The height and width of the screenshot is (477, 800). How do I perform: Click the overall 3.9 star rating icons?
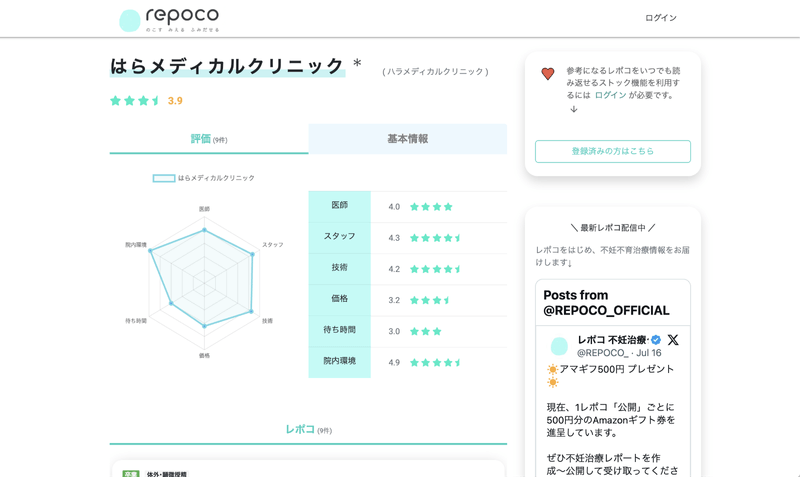tap(135, 101)
